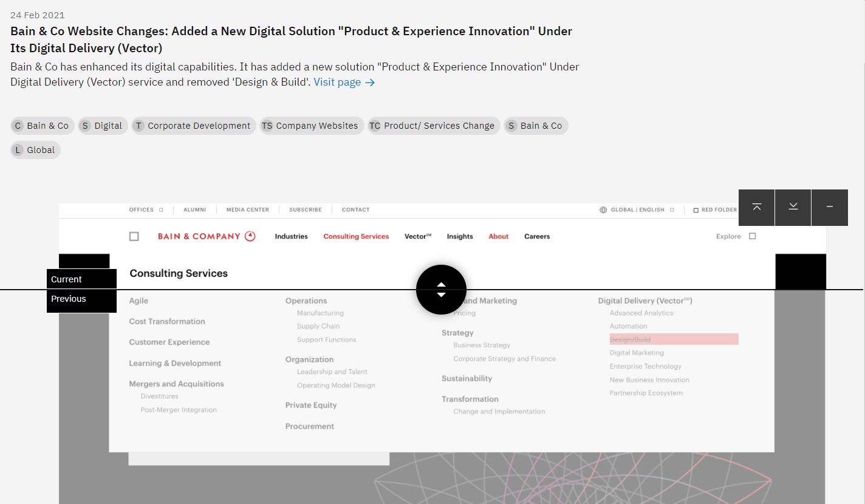
Task: Click Digital Delivery (Vector) heading
Action: point(645,301)
